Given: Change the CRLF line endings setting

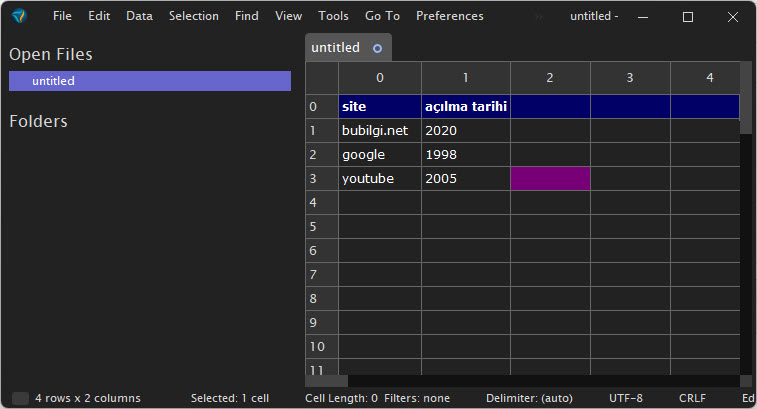Looking at the screenshot, I should click(x=692, y=398).
